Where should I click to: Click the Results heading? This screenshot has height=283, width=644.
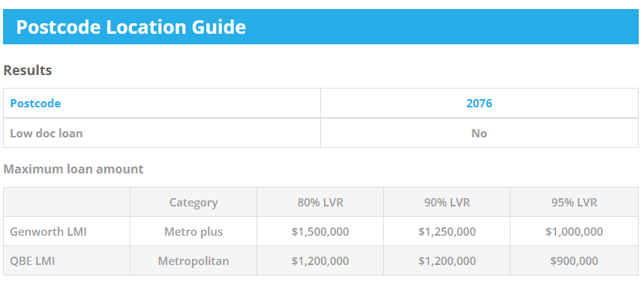28,71
